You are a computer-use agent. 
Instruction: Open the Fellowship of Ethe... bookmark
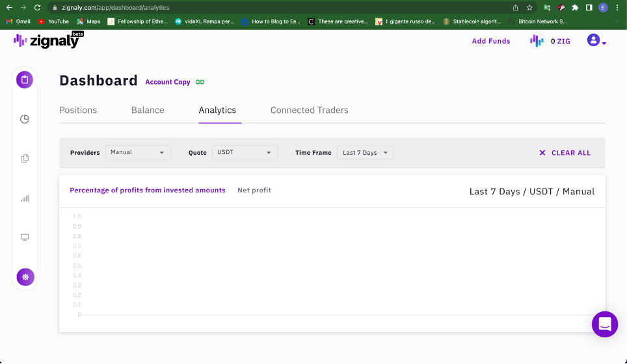click(x=137, y=21)
